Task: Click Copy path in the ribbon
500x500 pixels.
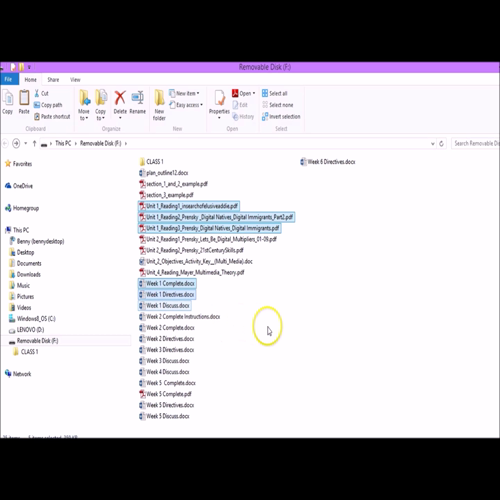Action: (48, 105)
